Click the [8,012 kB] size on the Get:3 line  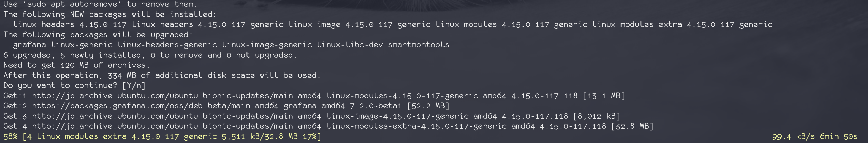click(596, 116)
